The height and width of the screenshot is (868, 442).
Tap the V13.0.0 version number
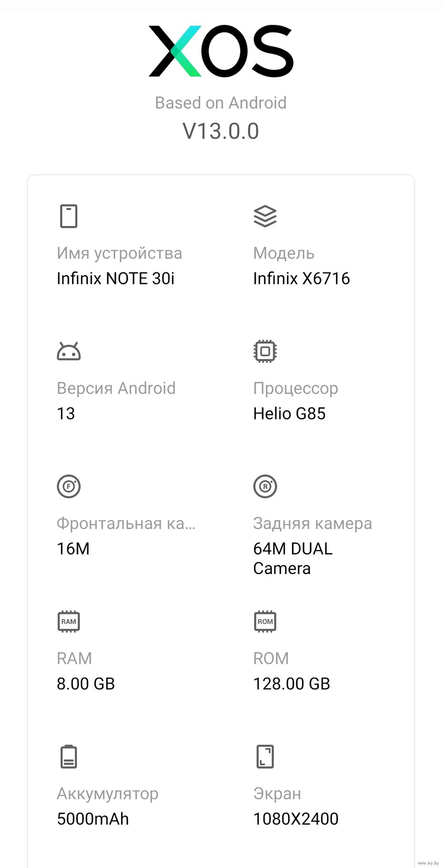click(221, 131)
